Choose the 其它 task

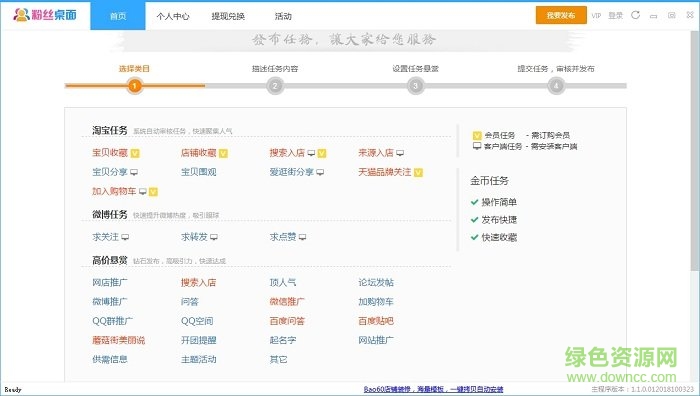278,359
